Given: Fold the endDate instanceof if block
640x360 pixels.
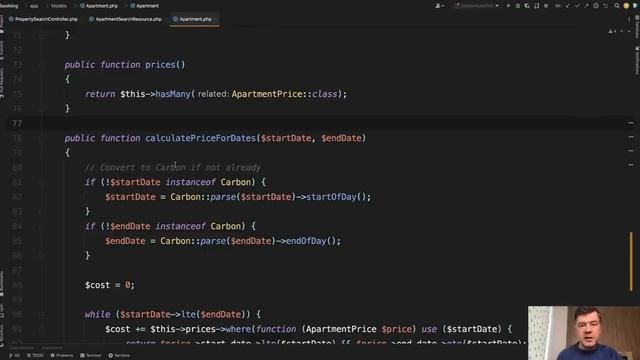Looking at the screenshot, I should coord(41,227).
